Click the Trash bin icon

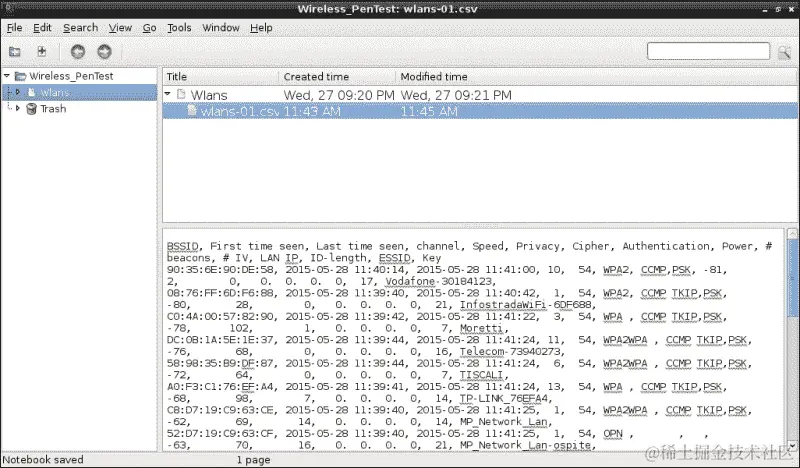coord(32,109)
